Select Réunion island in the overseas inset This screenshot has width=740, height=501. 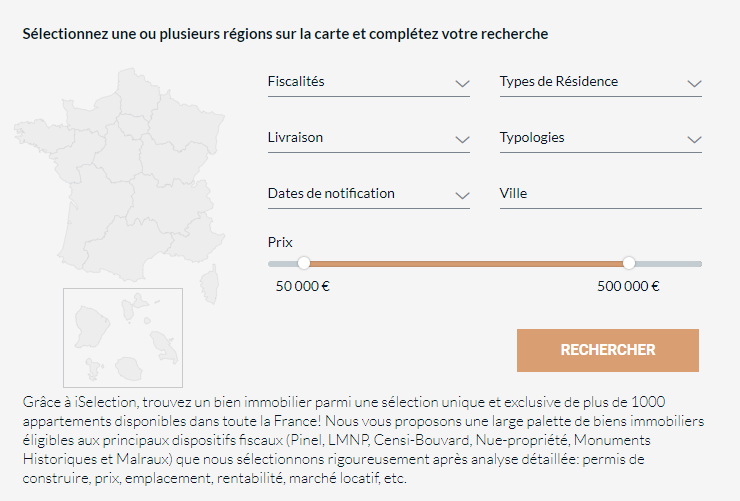[129, 369]
